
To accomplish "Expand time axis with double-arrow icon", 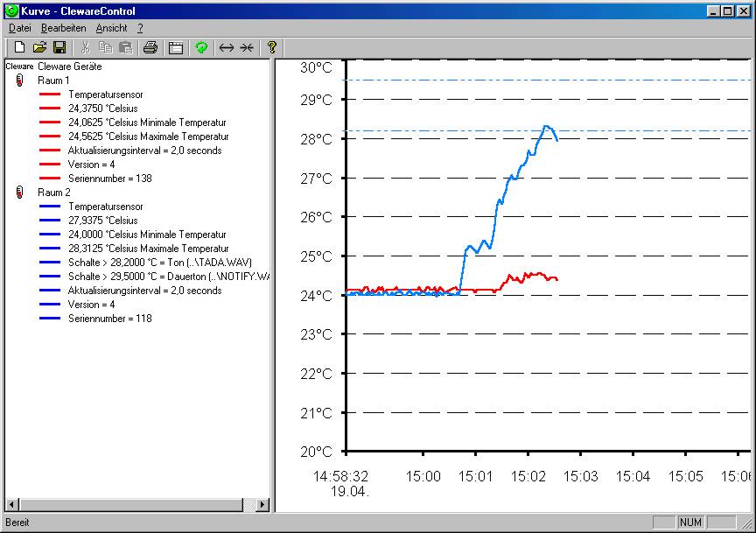I will pos(226,47).
